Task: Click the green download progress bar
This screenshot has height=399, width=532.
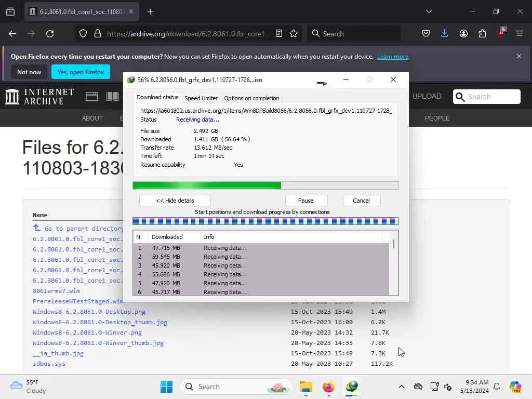Action: coord(265,185)
